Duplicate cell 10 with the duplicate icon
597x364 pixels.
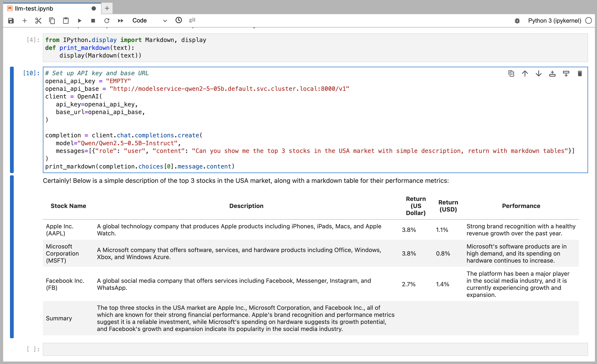[511, 74]
